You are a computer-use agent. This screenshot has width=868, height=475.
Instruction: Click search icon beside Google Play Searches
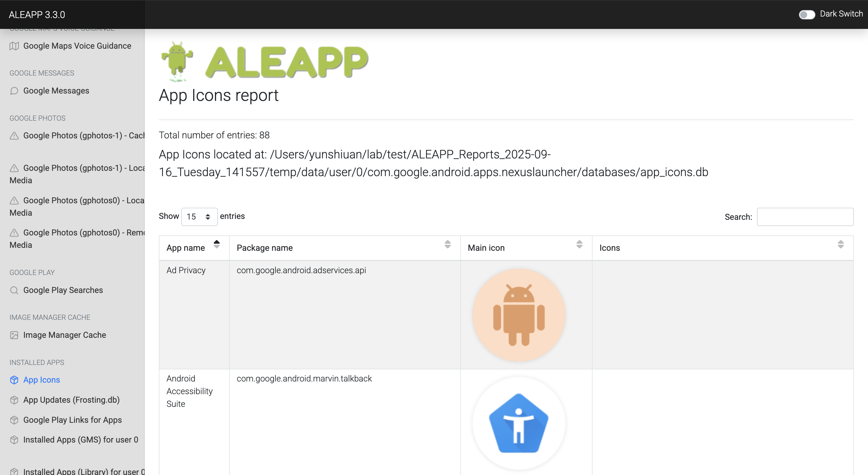(14, 290)
